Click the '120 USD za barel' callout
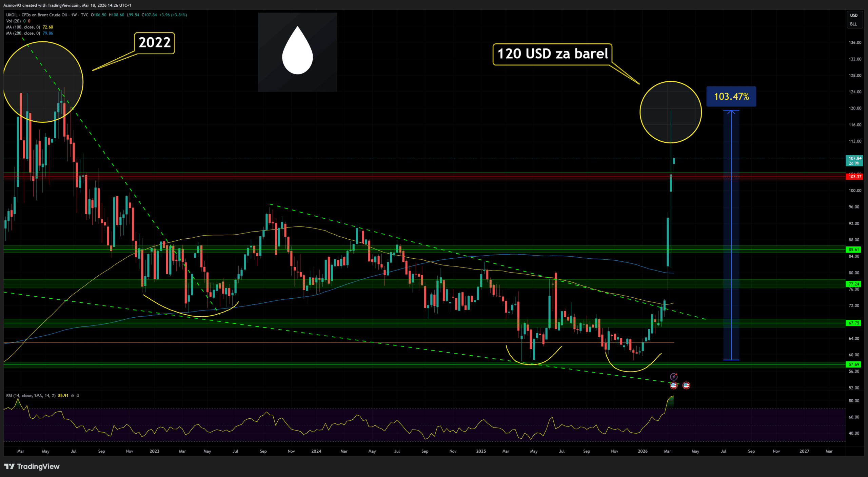This screenshot has height=477, width=868. tap(552, 54)
